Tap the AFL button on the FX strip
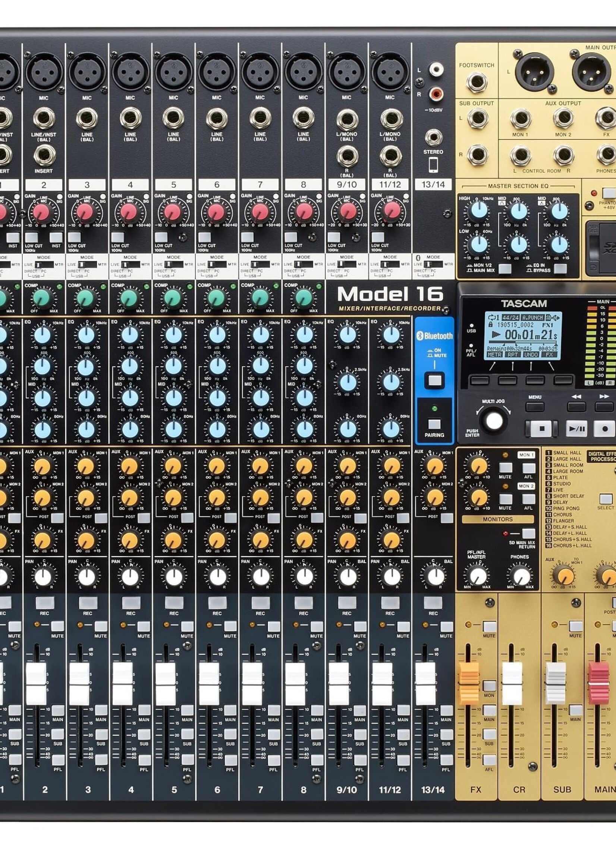Viewport: 616px width, 863px height. [489, 760]
